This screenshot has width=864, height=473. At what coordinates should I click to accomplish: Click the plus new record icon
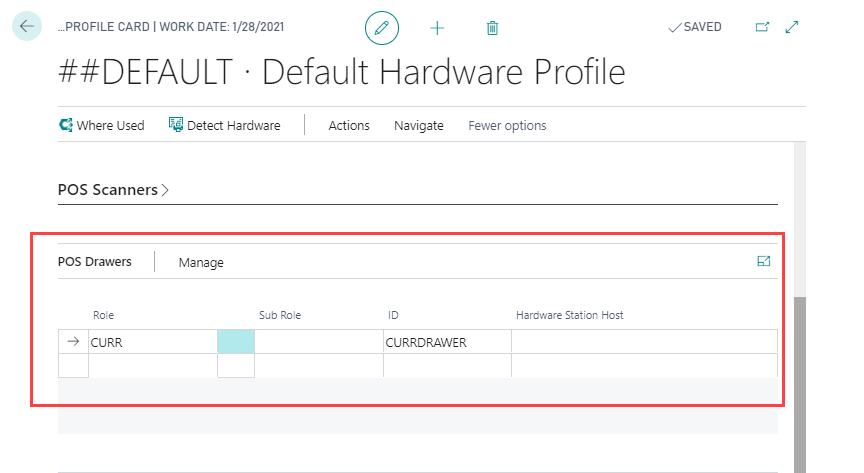437,28
